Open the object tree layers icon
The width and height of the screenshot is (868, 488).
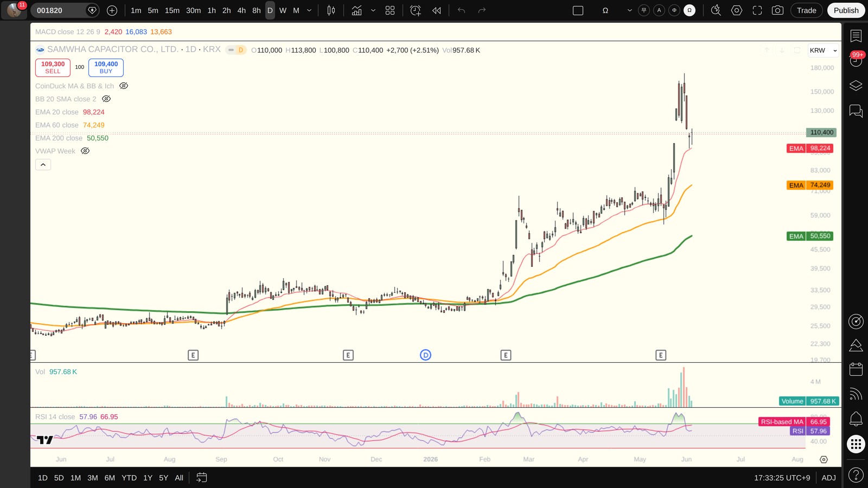click(856, 86)
